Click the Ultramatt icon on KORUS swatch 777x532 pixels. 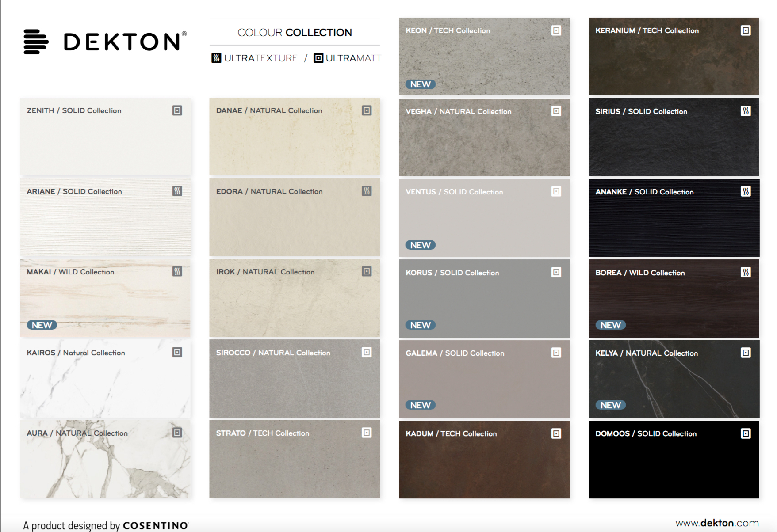556,272
